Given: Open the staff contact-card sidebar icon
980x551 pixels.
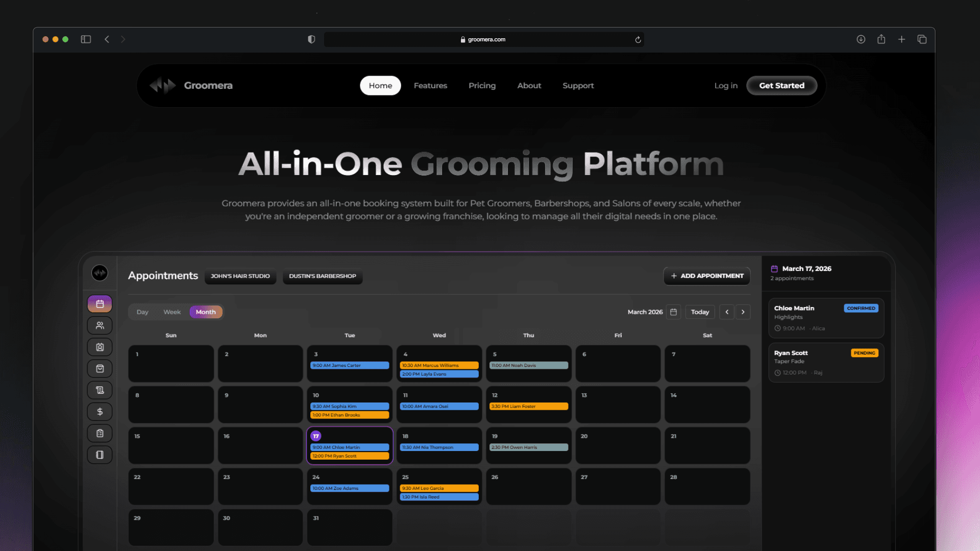Looking at the screenshot, I should [100, 347].
